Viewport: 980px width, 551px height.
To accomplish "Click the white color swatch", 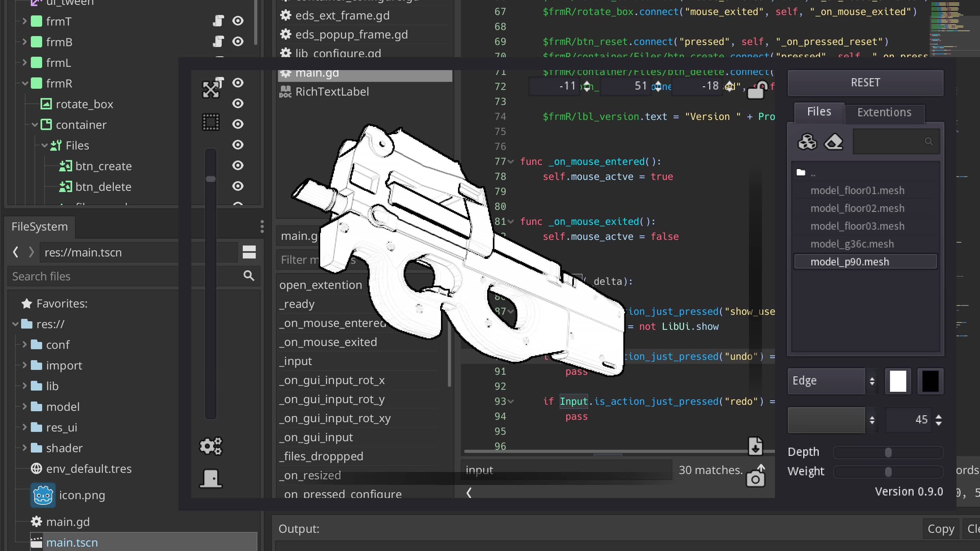I will (898, 381).
